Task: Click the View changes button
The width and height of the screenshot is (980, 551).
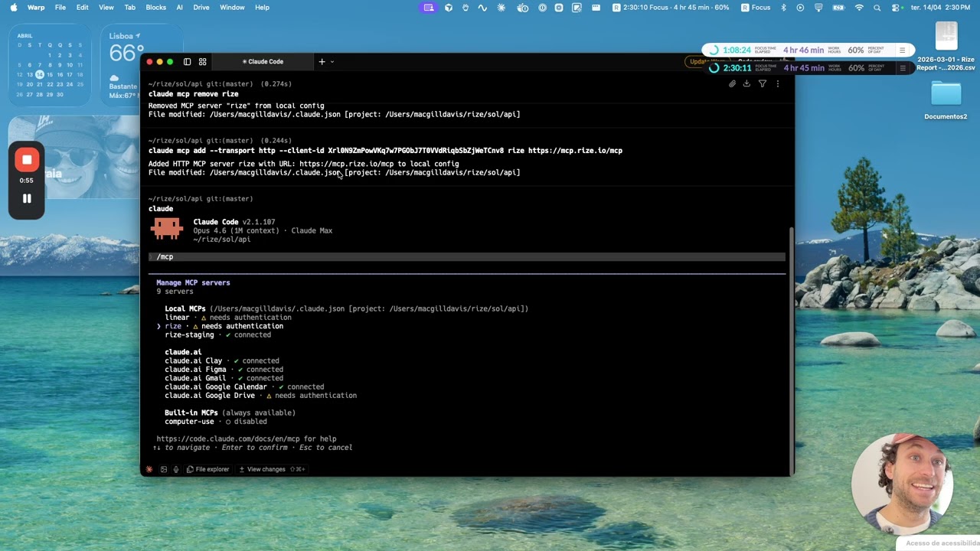Action: coord(272,469)
